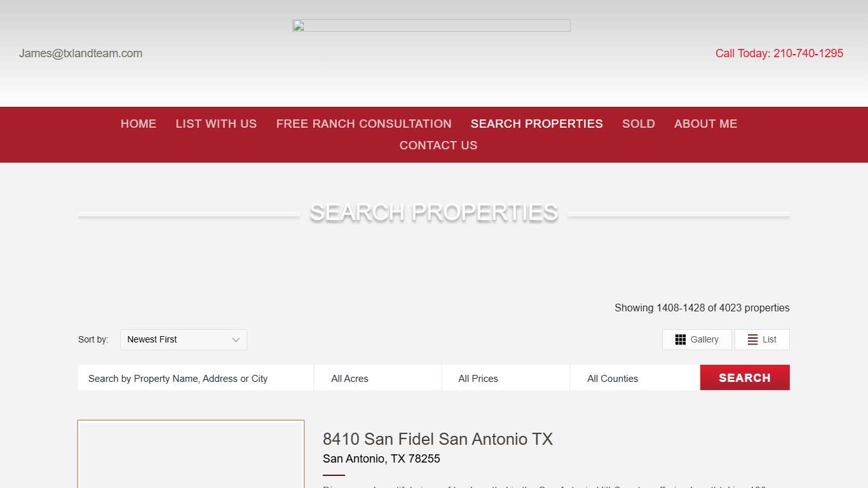This screenshot has height=488, width=868.
Task: Open the Sort by Newest First dropdown
Action: click(x=183, y=339)
